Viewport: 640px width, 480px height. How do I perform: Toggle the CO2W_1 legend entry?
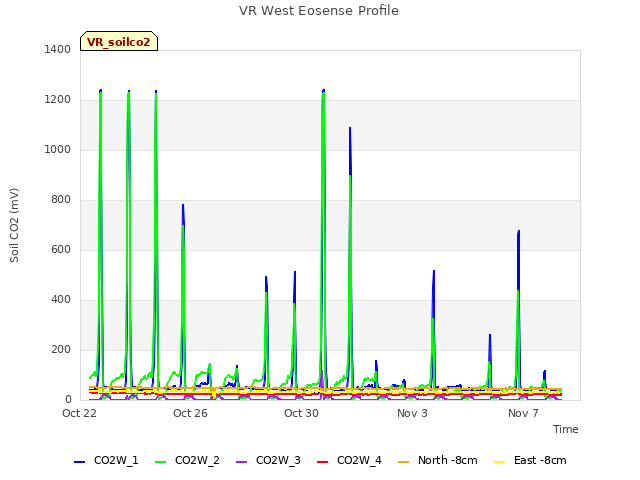[106, 460]
